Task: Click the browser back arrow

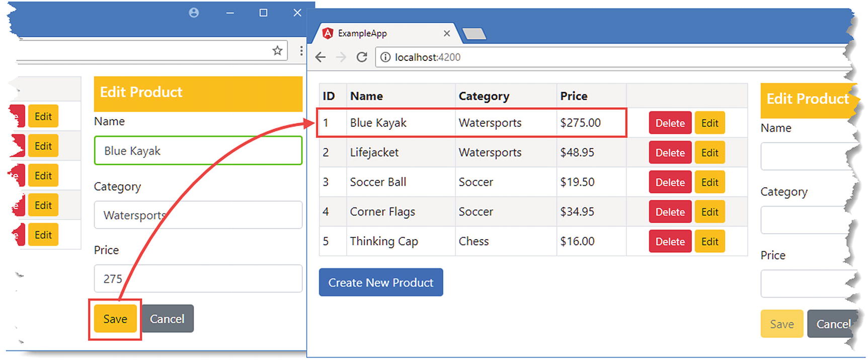Action: [x=321, y=57]
